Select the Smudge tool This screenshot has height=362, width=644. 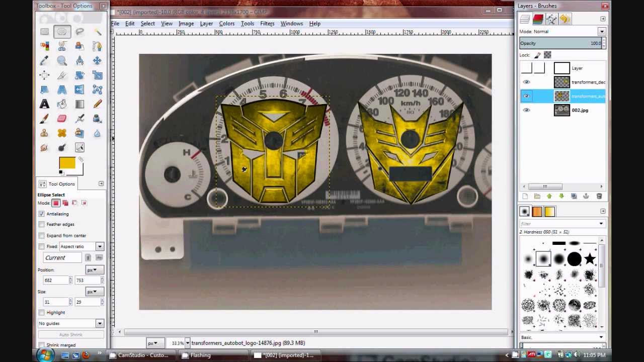point(44,148)
